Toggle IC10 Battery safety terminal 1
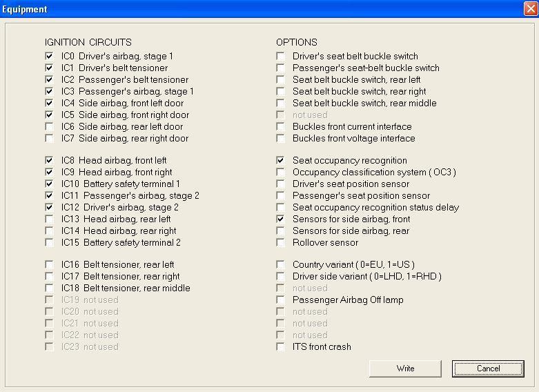Viewport: 539px width, 392px height. tap(49, 184)
